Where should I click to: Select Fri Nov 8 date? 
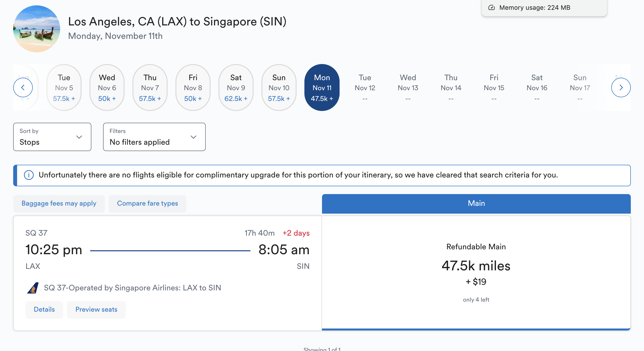193,88
